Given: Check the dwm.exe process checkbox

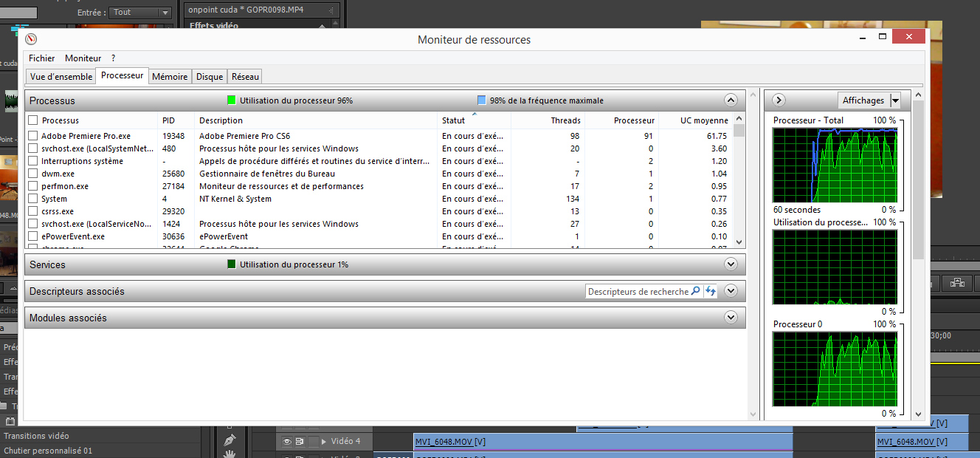Looking at the screenshot, I should [32, 174].
